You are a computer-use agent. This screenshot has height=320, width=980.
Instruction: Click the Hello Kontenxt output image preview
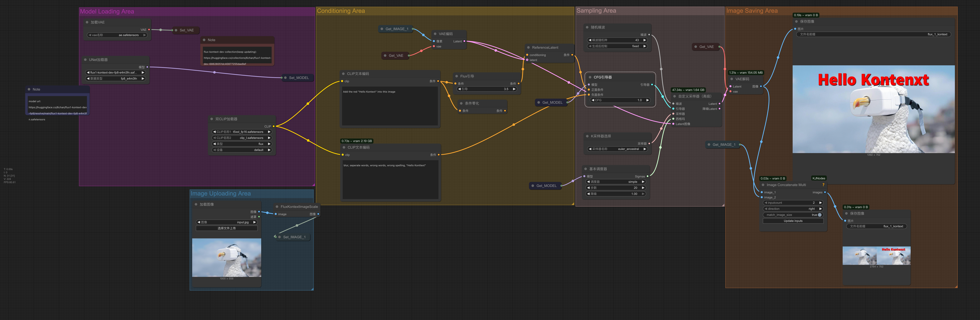pos(874,109)
